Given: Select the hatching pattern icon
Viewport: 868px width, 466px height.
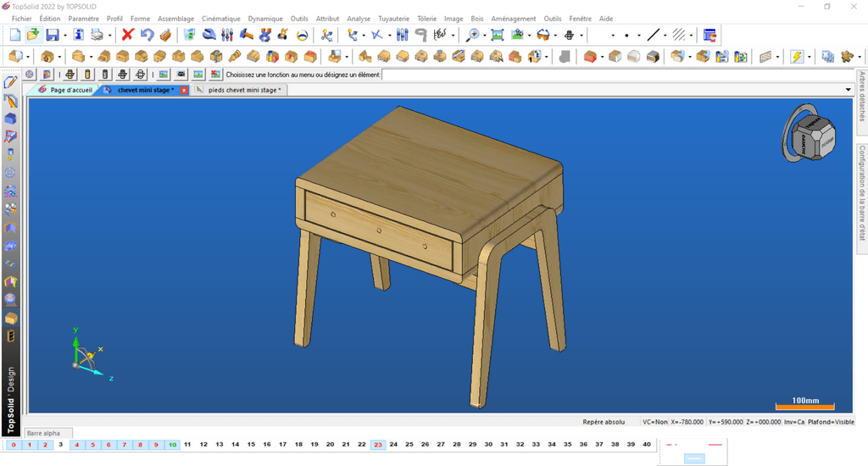Looking at the screenshot, I should pyautogui.click(x=679, y=35).
